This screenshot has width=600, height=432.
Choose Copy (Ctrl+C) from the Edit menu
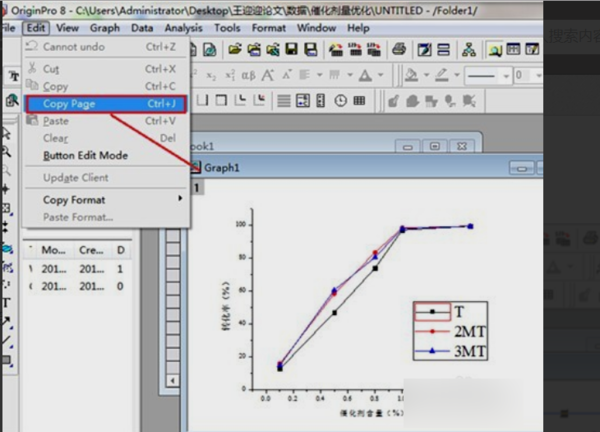[x=106, y=86]
